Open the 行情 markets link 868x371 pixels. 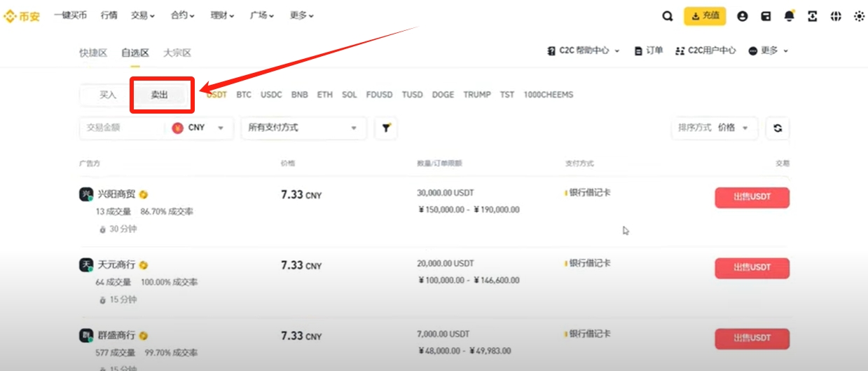tap(109, 15)
